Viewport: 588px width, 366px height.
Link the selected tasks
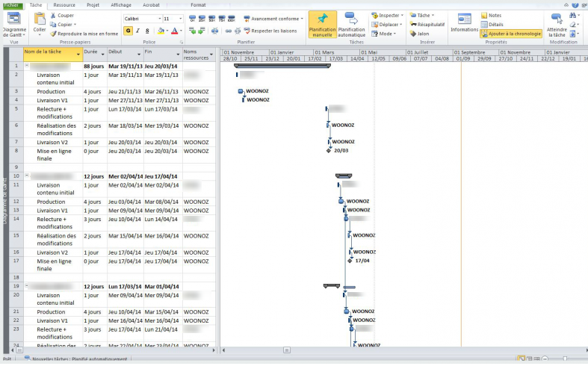228,31
